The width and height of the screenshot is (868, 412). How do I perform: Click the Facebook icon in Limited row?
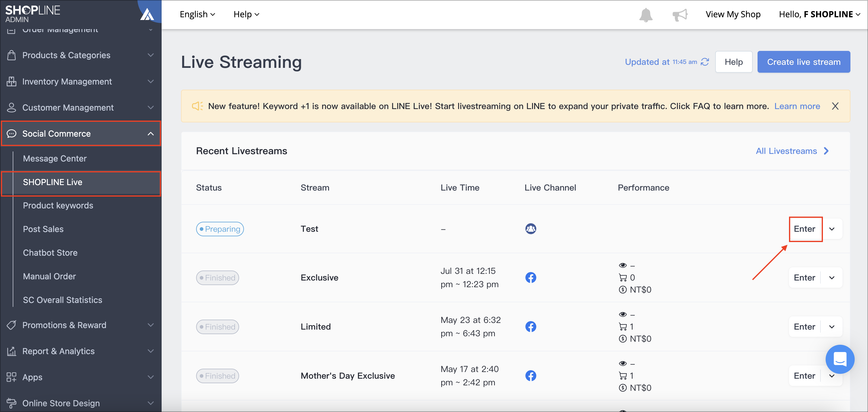point(531,327)
